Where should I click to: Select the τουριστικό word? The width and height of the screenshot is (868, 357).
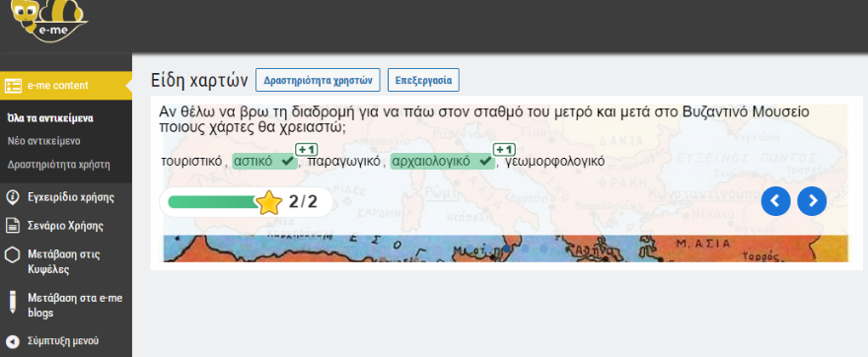[x=192, y=162]
